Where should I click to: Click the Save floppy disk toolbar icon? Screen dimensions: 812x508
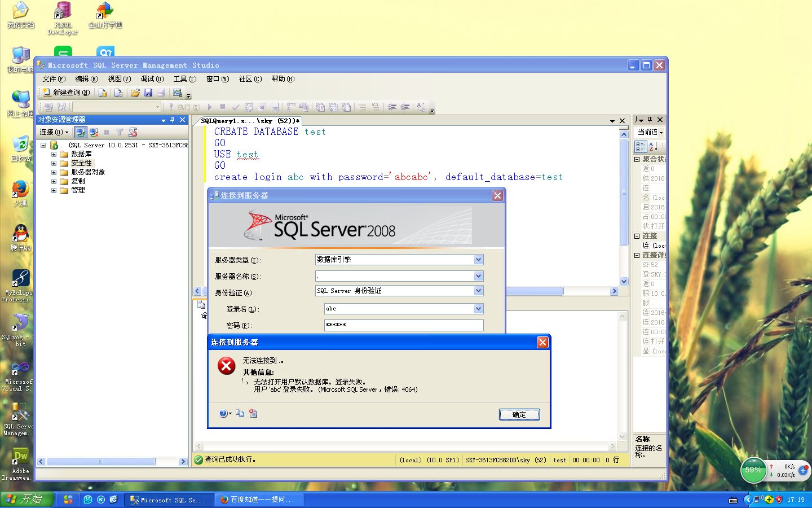148,93
